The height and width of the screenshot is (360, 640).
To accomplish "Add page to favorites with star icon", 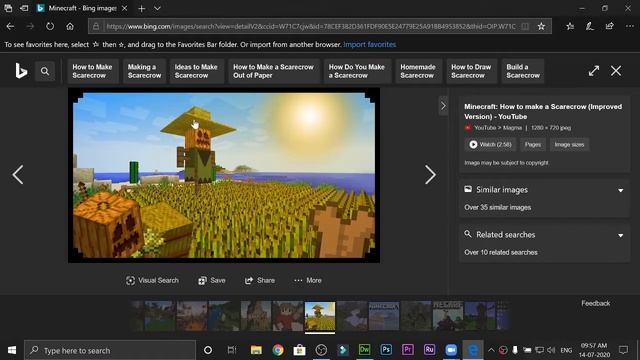I will (541, 27).
